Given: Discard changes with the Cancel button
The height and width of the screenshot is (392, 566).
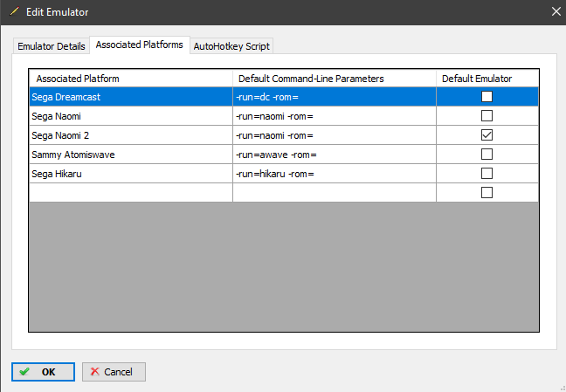Looking at the screenshot, I should (114, 372).
